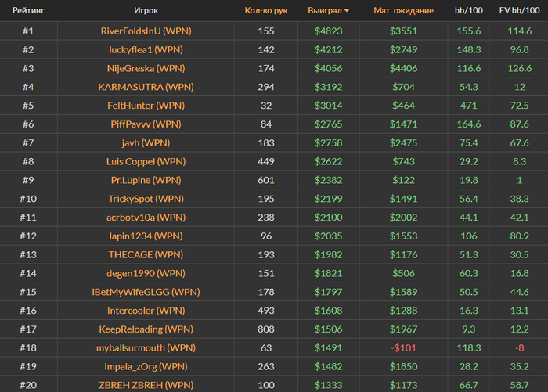Open luckyflea1 (WPN) player link
This screenshot has height=392, width=548.
146,49
